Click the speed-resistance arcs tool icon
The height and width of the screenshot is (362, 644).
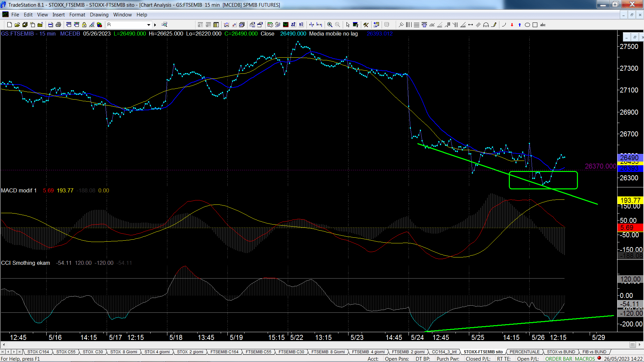(432, 25)
